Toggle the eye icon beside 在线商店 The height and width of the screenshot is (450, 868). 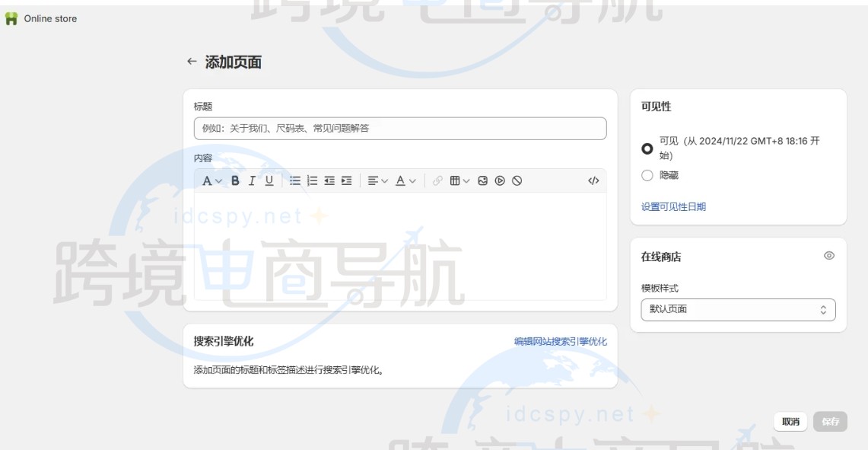[830, 257]
